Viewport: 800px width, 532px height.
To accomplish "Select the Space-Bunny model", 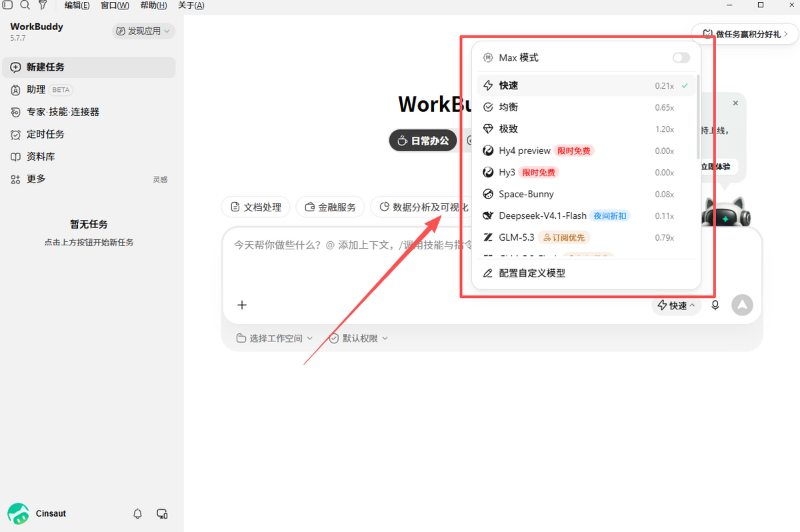I will click(x=586, y=194).
